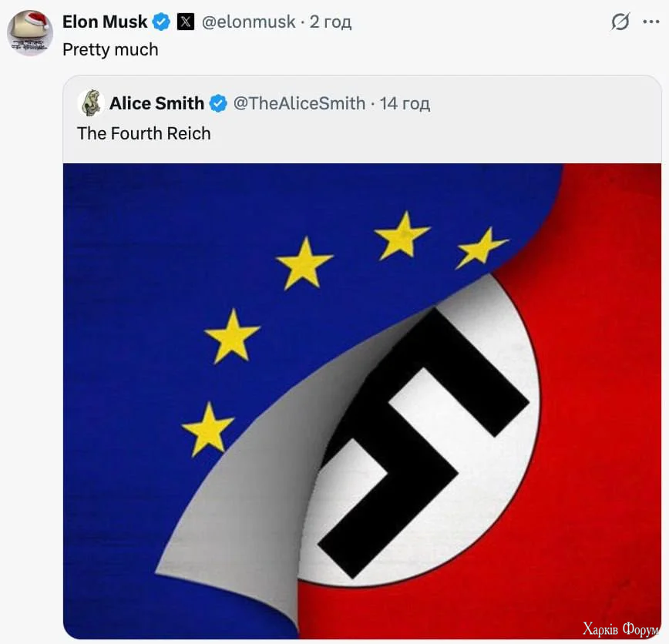Open the Alice Smith display name
Screen dimensions: 669x644
pos(156,103)
